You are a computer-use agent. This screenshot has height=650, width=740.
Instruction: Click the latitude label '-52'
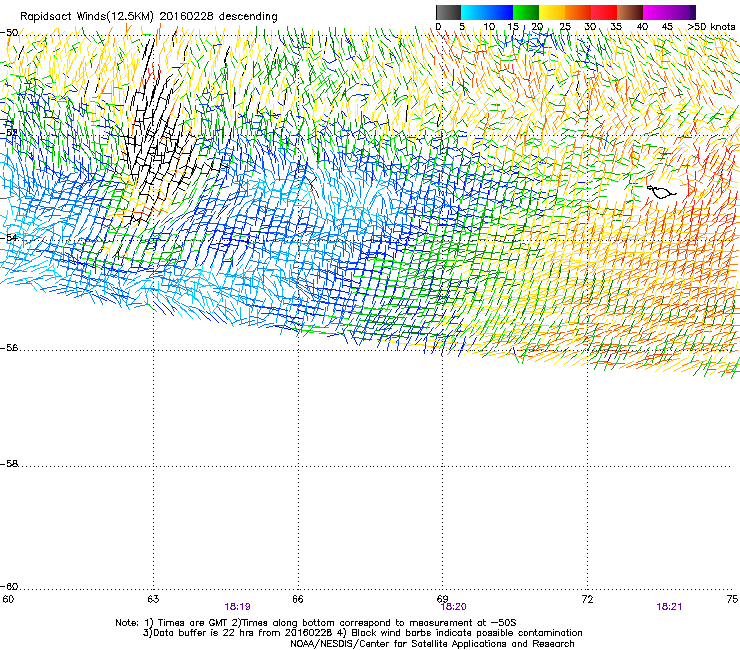point(9,133)
